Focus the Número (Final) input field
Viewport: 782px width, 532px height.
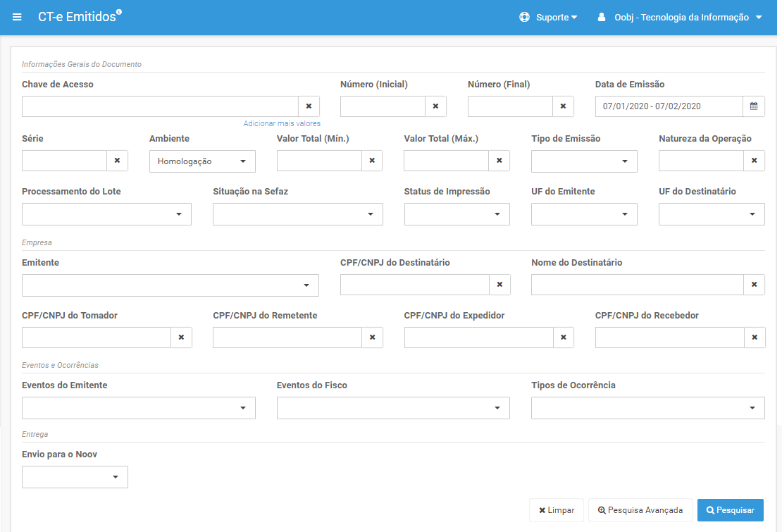(510, 106)
